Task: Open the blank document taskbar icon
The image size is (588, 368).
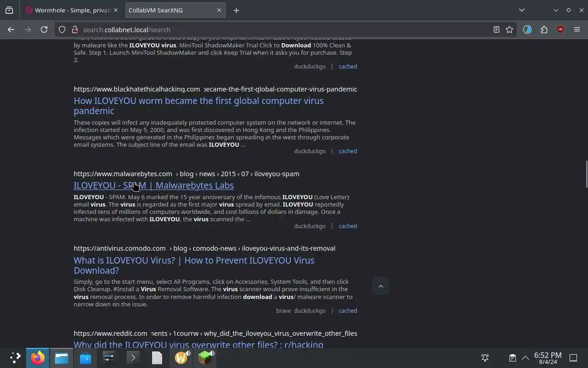Action: click(x=157, y=357)
